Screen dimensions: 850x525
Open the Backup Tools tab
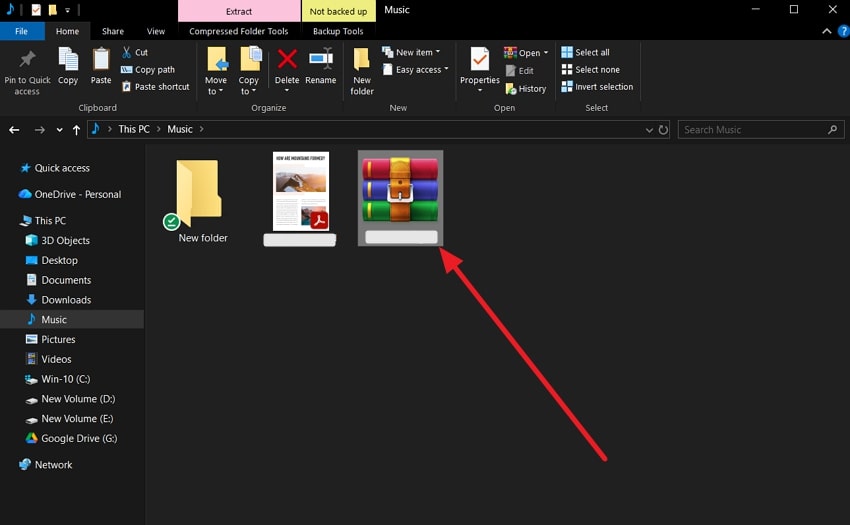point(338,31)
